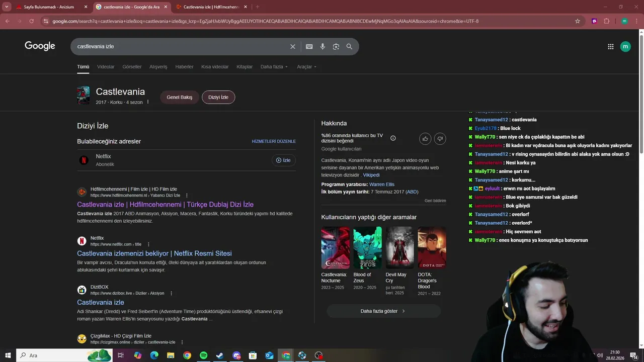Open File Explorer from the taskbar
This screenshot has height=362, width=644.
click(x=171, y=355)
